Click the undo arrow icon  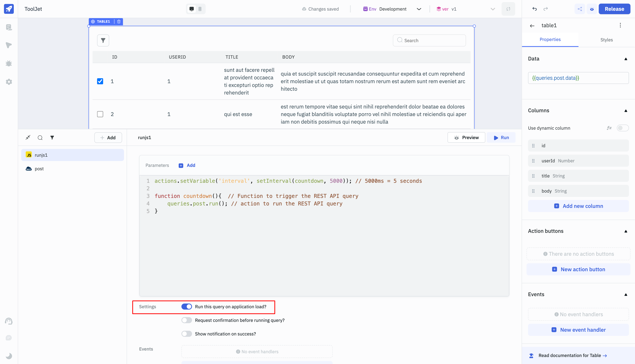point(534,9)
